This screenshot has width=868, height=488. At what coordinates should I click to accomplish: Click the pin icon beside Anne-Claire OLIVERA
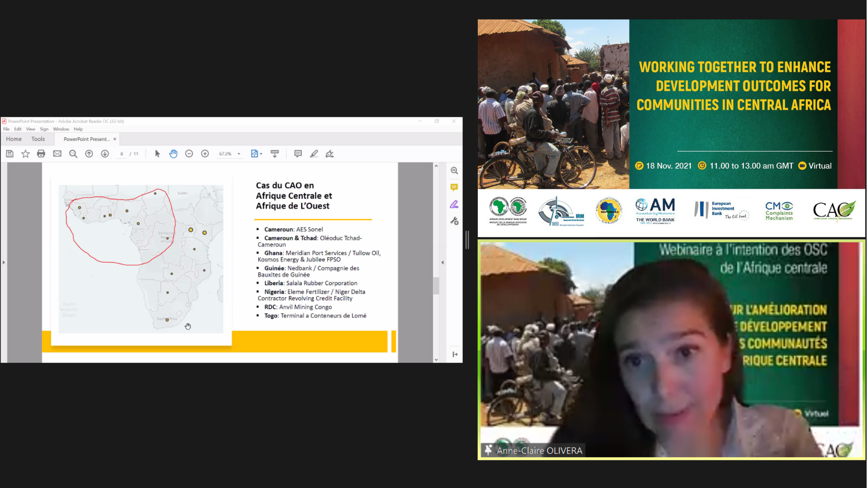488,450
